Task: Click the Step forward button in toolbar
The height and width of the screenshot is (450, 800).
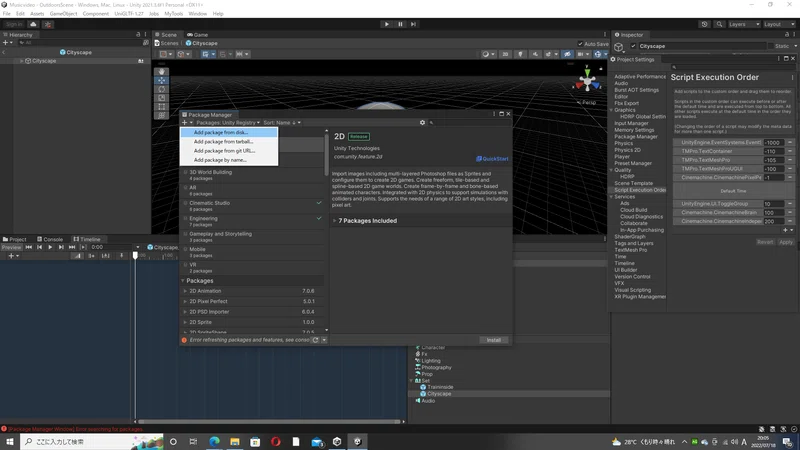Action: 413,24
